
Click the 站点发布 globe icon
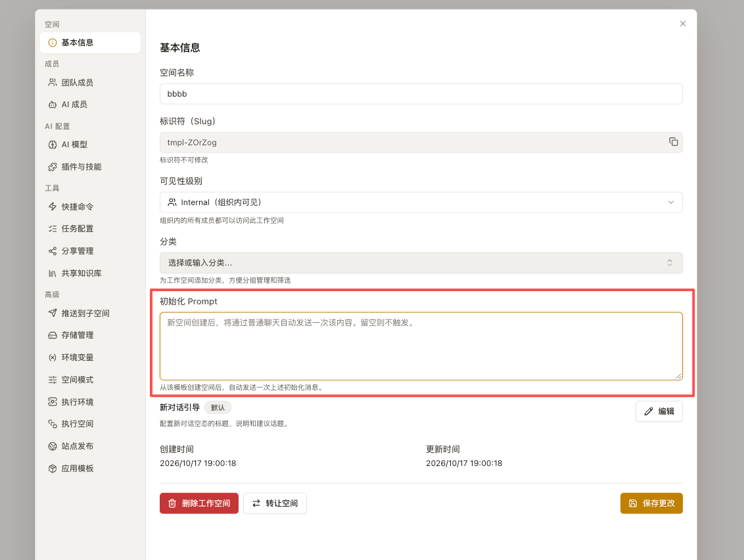[x=53, y=446]
